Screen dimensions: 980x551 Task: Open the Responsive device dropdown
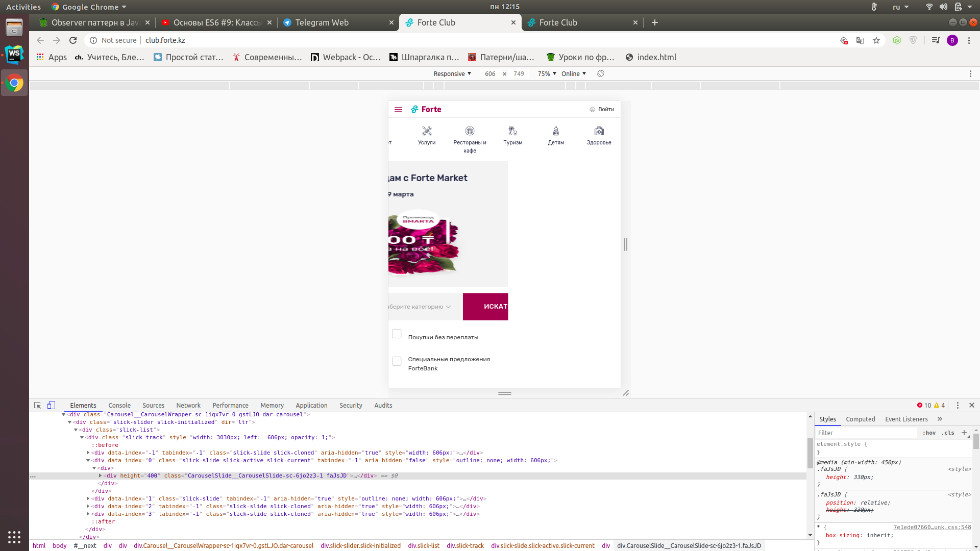click(x=452, y=73)
